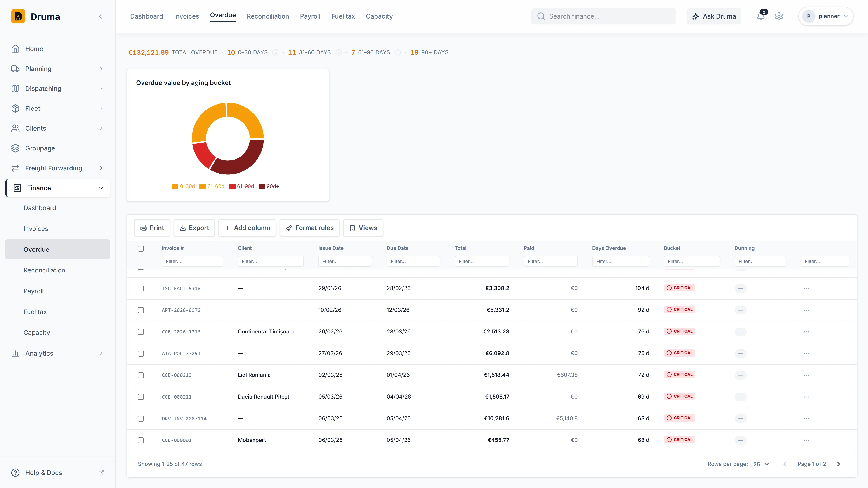Click the Planning truck icon
Screen dimensions: 868x488
pos(15,69)
